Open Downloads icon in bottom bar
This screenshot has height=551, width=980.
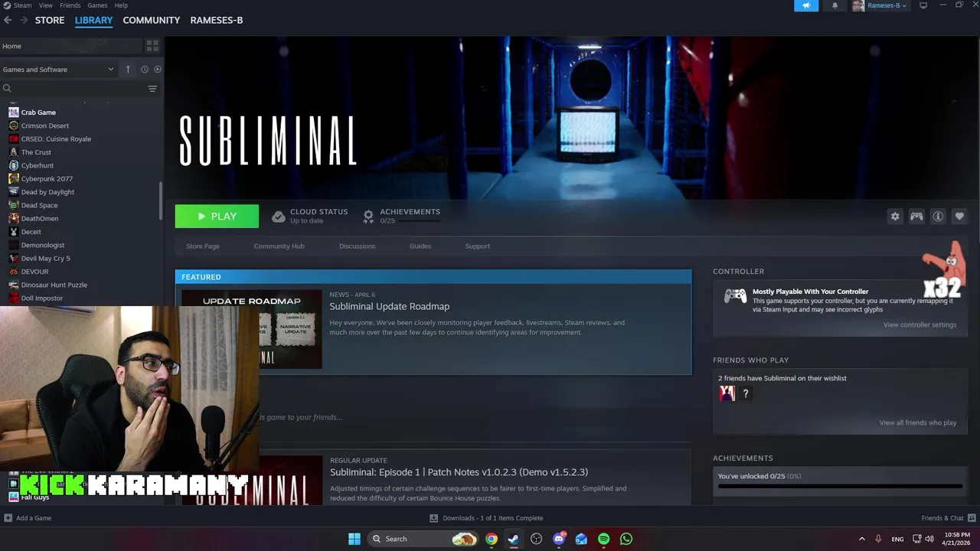434,518
